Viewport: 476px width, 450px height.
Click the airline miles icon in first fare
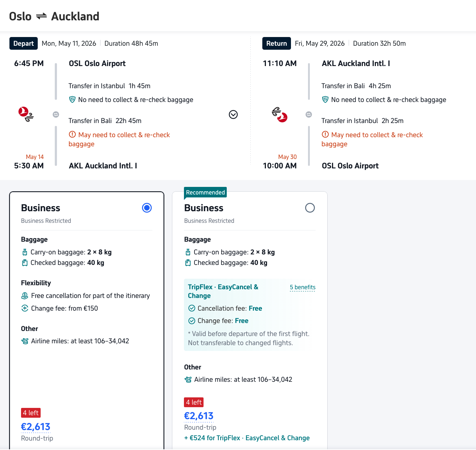25,341
